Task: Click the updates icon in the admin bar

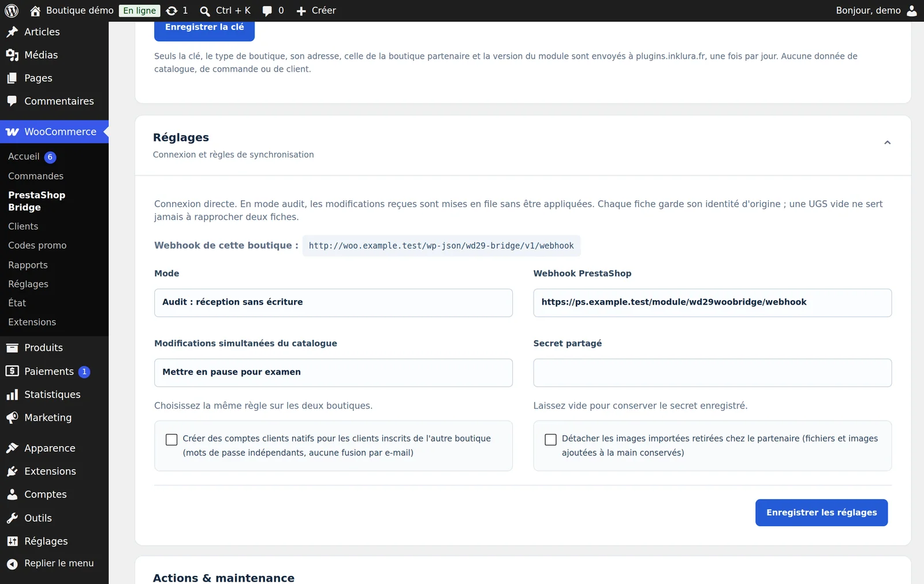Action: pos(172,10)
